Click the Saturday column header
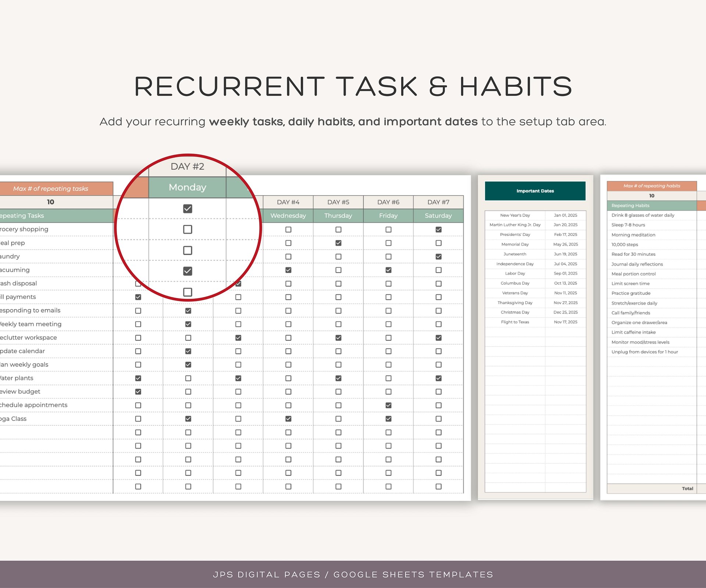Screen dimensions: 706x588 point(438,216)
